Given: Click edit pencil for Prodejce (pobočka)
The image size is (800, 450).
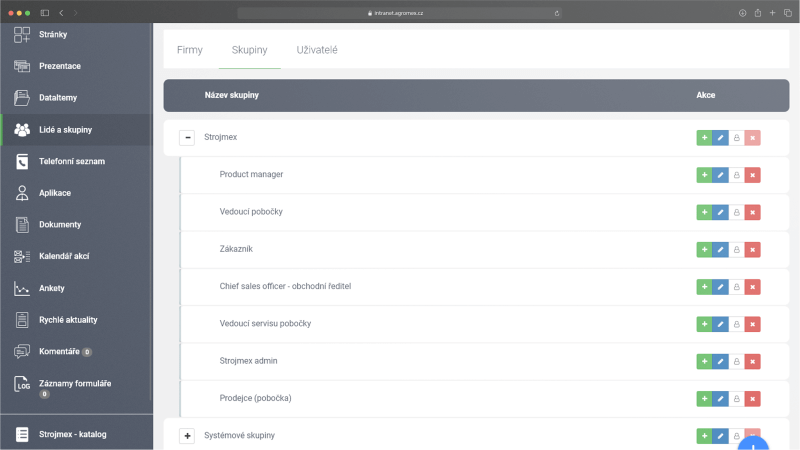Looking at the screenshot, I should point(720,399).
